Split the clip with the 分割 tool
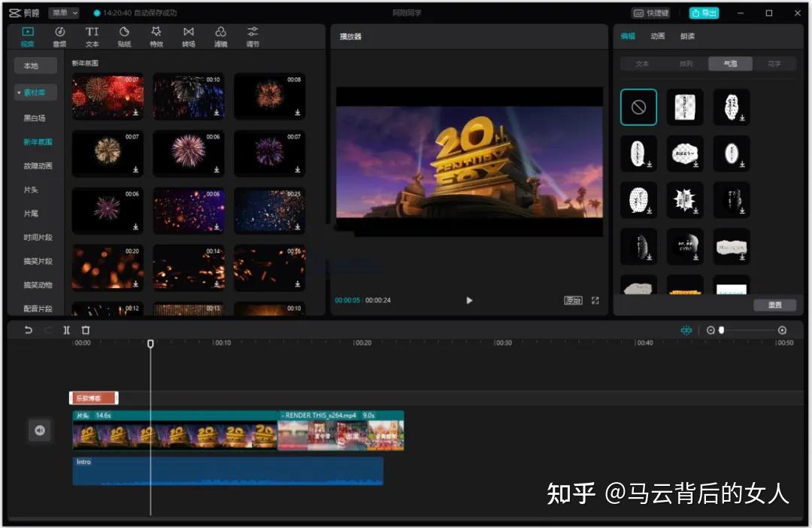812x528 pixels. (x=65, y=329)
